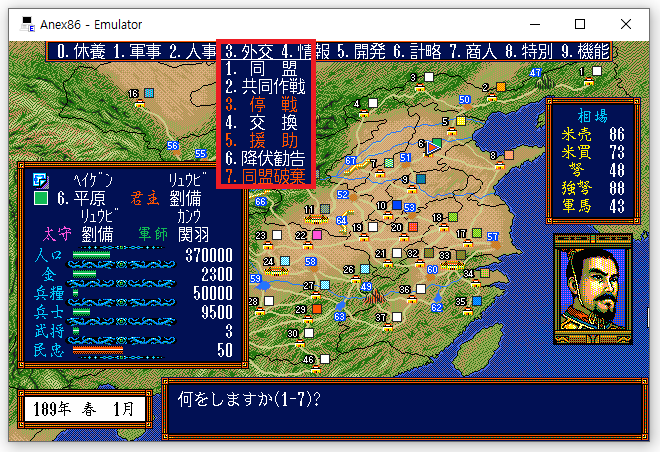Viewport: 660px width, 452px height.
Task: Click the 人口 green gauge bar
Action: (x=91, y=255)
